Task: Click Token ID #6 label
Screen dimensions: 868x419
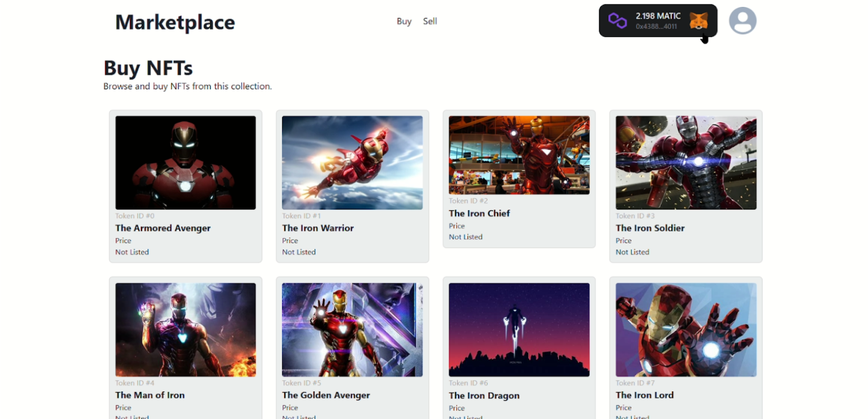Action: pyautogui.click(x=468, y=383)
